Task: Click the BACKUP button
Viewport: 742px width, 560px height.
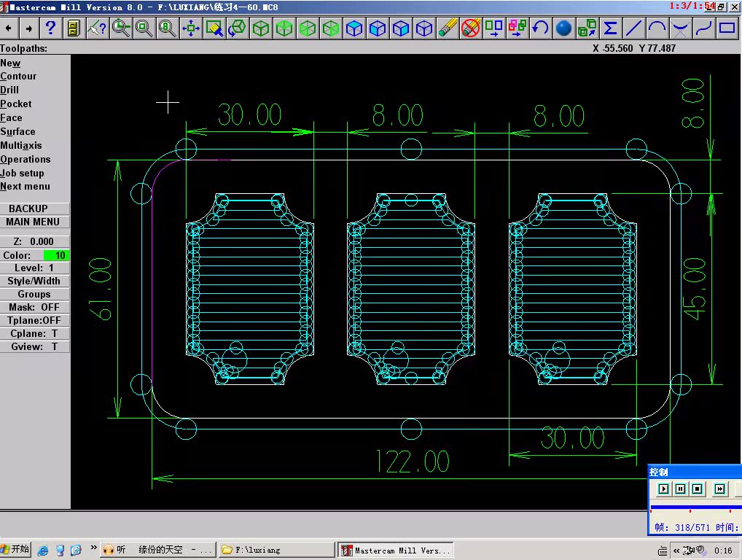Action: pyautogui.click(x=34, y=209)
